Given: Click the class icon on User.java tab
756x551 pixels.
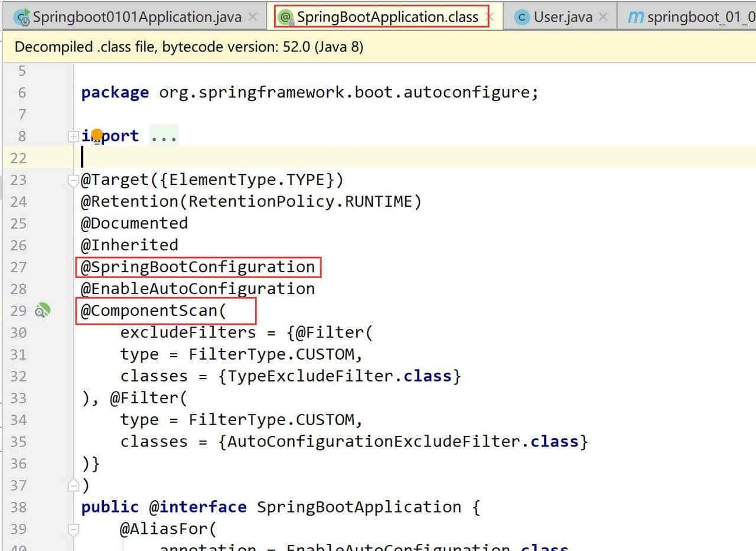Looking at the screenshot, I should click(x=521, y=17).
